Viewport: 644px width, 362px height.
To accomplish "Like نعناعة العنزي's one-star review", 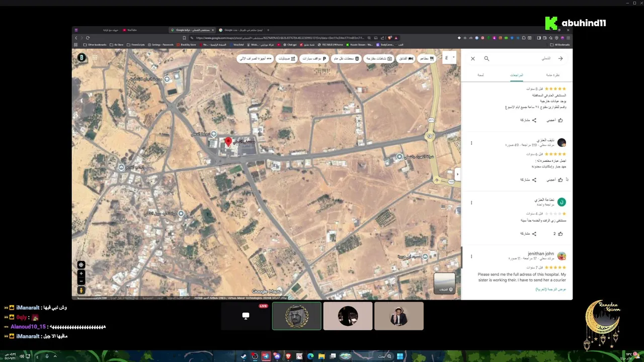I will pos(558,234).
